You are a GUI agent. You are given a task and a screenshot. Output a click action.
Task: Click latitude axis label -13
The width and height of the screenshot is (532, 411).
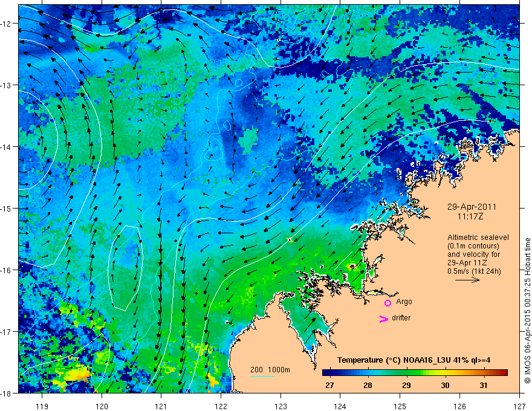[x=7, y=85]
